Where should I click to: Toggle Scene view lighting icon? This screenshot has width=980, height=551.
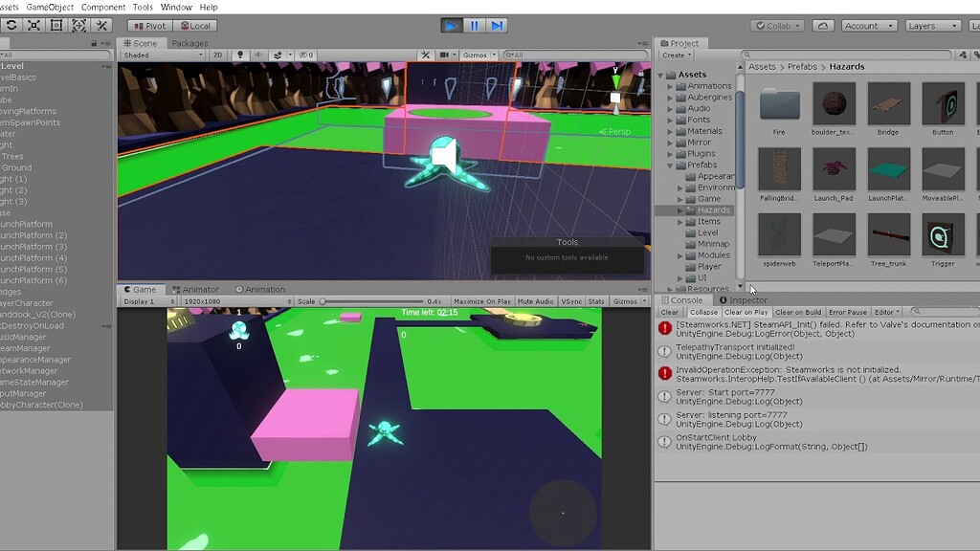point(241,55)
